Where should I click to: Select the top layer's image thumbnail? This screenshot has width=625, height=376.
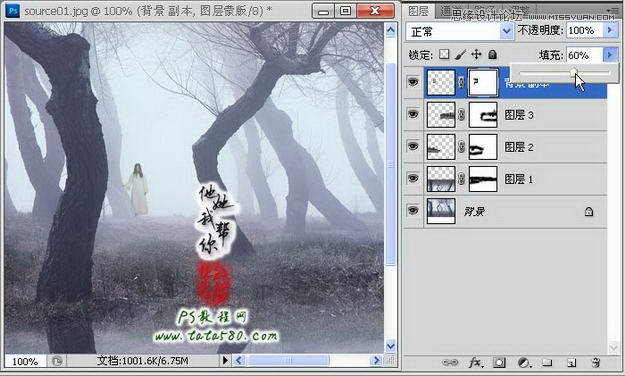tap(441, 83)
